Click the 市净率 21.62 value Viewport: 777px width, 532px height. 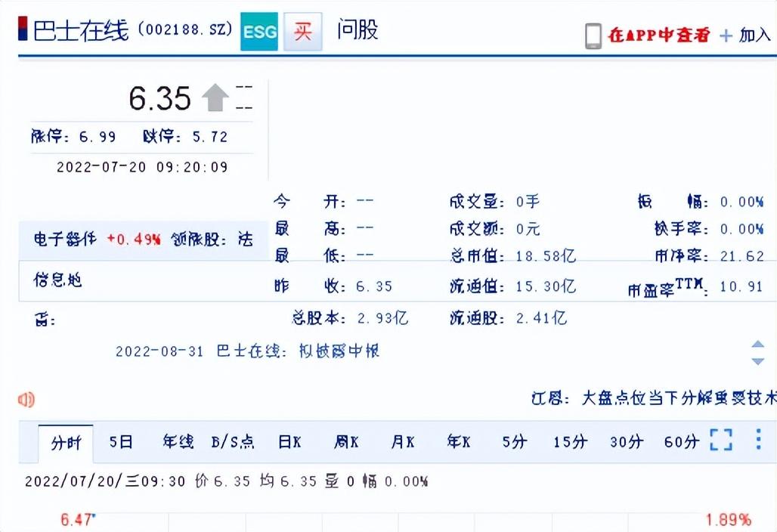coord(741,256)
